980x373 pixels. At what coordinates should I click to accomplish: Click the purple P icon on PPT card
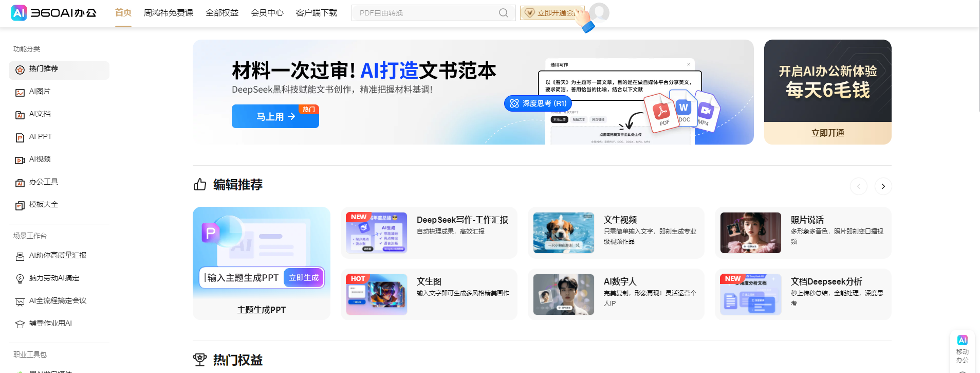point(211,233)
